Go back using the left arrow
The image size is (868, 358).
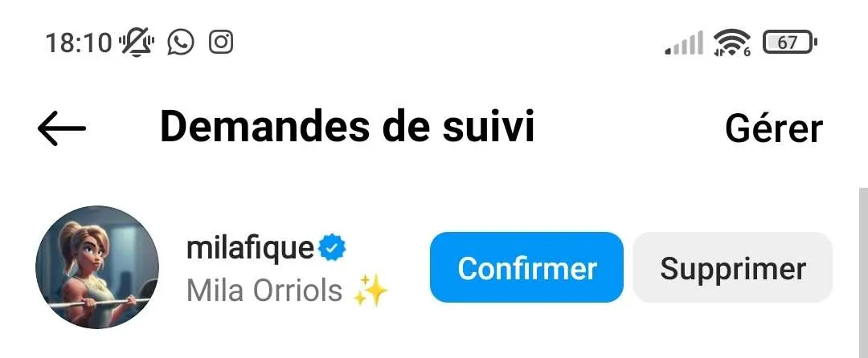61,128
